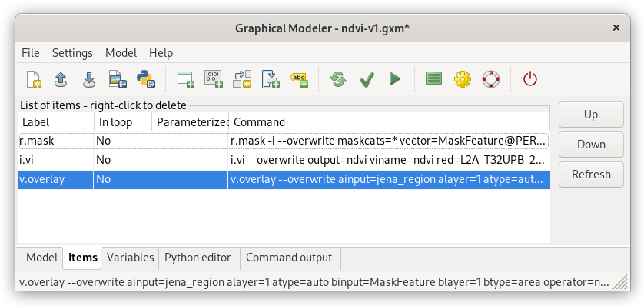Add loop or condition icon
This screenshot has width=644, height=306.
[271, 79]
